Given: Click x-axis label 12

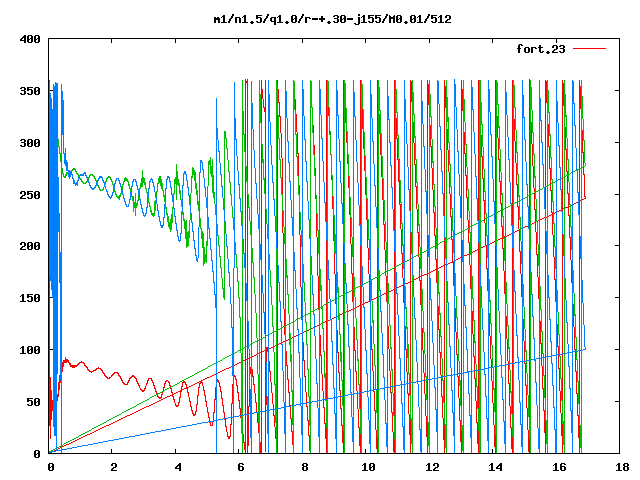Looking at the screenshot, I should pos(432,467).
